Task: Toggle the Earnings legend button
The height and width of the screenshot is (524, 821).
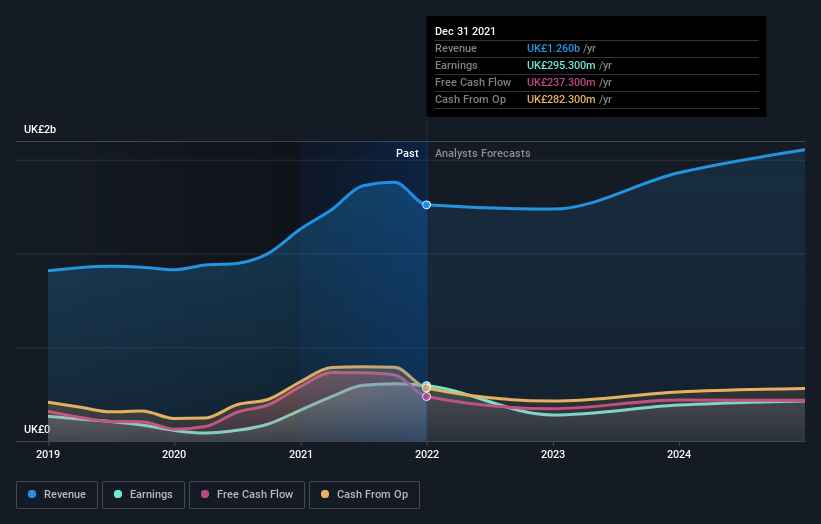Action: 143,495
